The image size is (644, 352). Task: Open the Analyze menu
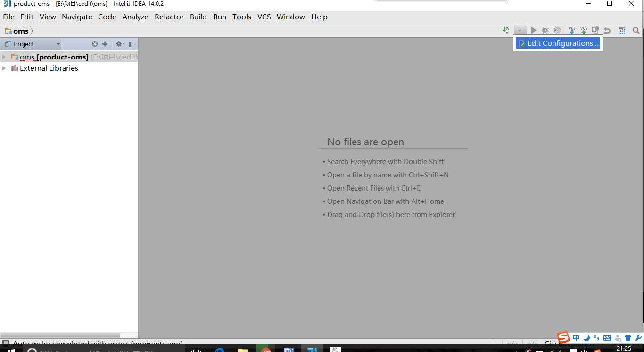[135, 17]
